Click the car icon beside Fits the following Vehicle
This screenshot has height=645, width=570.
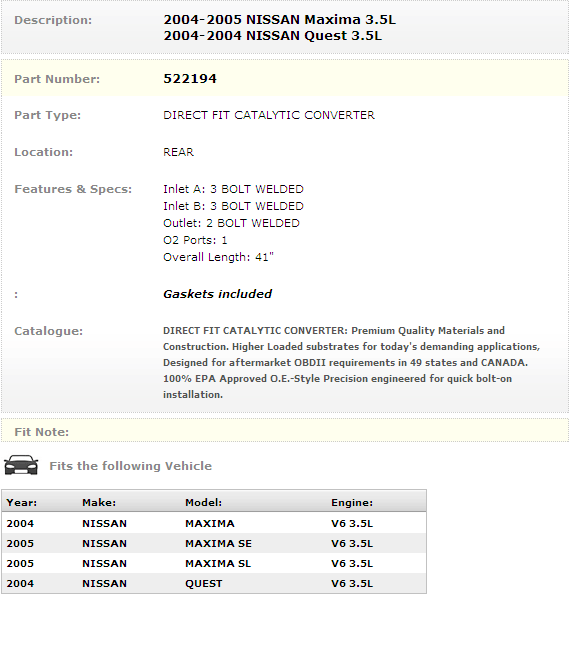21,465
